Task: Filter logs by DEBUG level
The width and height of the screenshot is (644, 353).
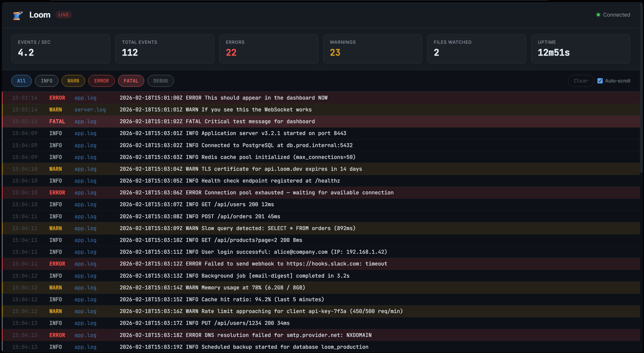Action: tap(161, 81)
